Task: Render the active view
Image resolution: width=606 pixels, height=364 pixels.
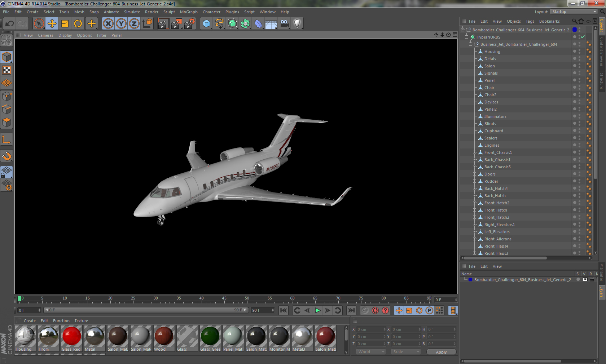Action: 163,24
